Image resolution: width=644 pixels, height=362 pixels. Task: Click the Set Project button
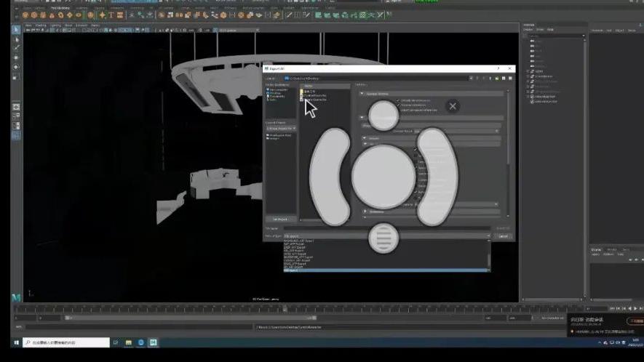280,219
